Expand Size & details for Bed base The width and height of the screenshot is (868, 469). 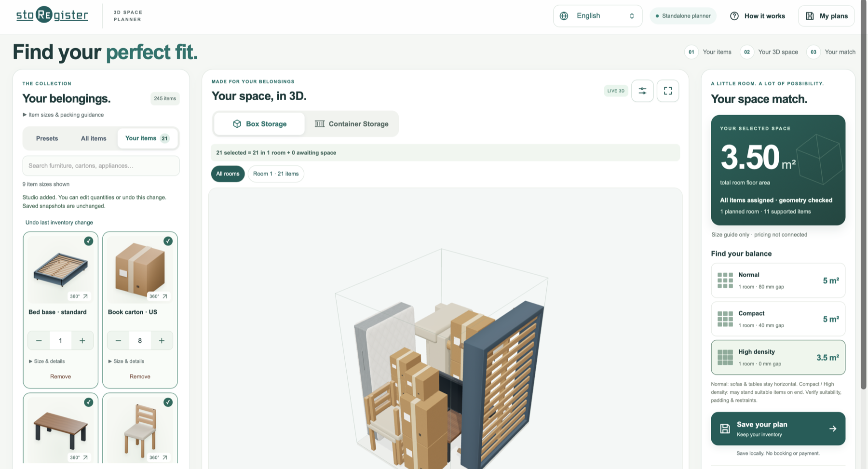point(47,361)
